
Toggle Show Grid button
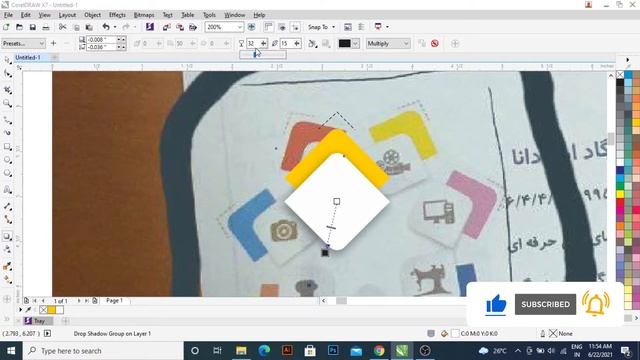(x=282, y=27)
